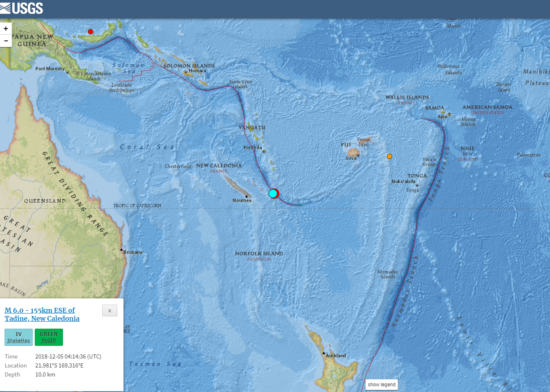Click the TROPIC OF CAPRICORN label
Screen dimensions: 550x392
click(x=137, y=206)
